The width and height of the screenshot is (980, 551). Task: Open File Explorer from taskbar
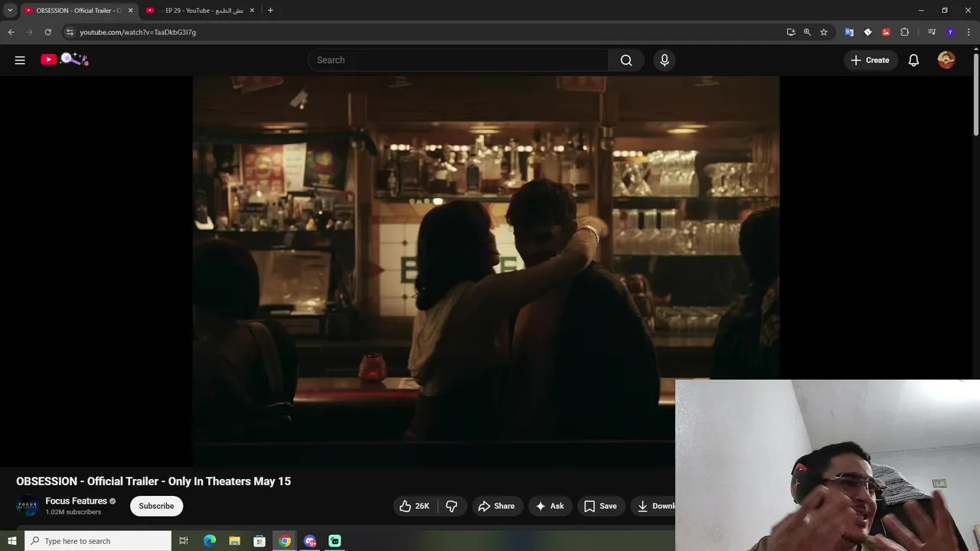234,541
